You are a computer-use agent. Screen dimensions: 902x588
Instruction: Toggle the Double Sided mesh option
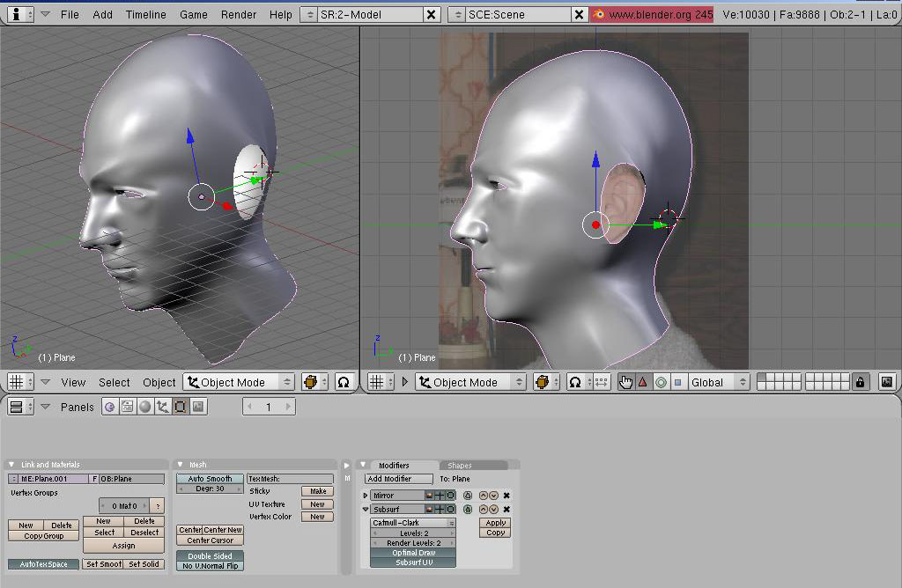[x=210, y=556]
